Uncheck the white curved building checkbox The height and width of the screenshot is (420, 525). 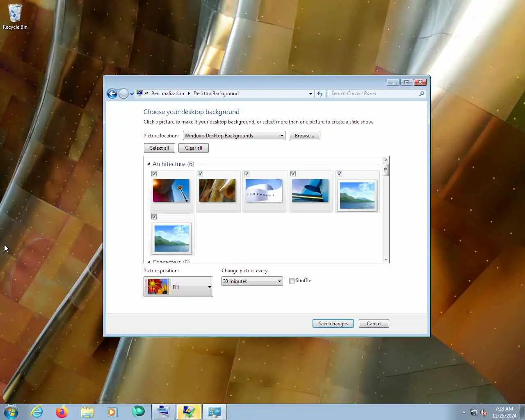click(247, 174)
